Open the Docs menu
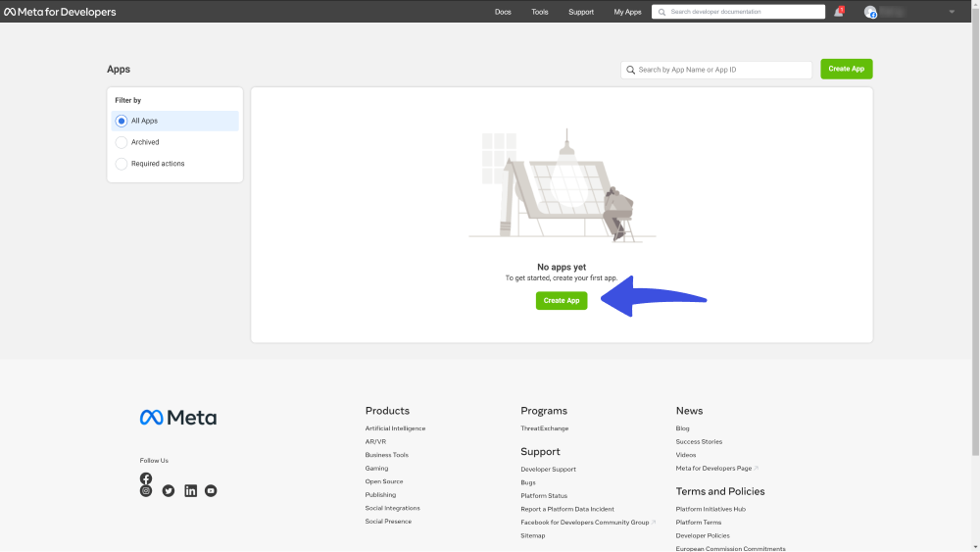 503,12
